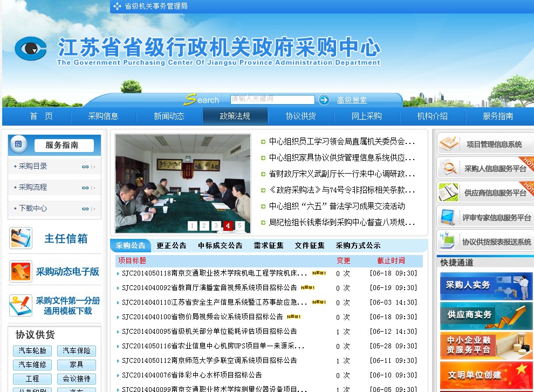Select slideshow page 5 indicator
This screenshot has height=392, width=534.
[239, 225]
